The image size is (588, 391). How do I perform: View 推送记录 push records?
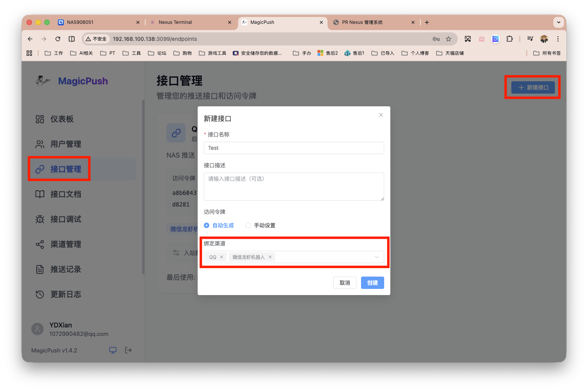click(66, 269)
